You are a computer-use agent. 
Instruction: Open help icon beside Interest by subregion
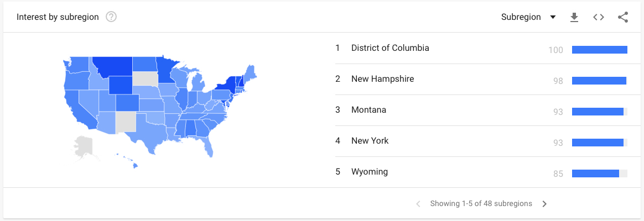(111, 17)
